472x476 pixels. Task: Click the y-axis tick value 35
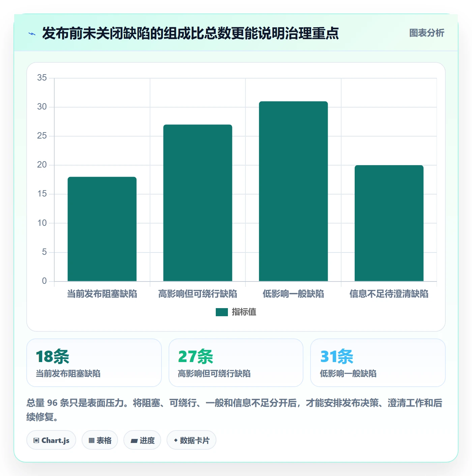pos(42,78)
